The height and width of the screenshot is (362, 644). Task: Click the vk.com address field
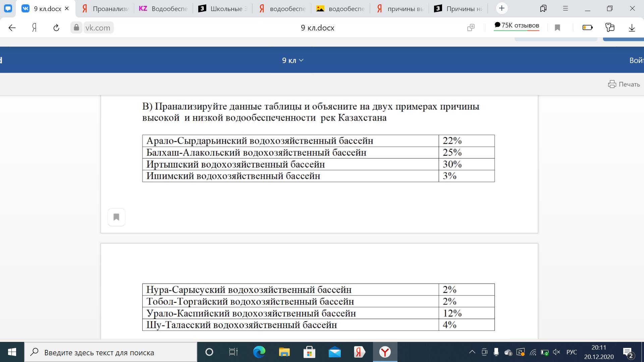[97, 28]
